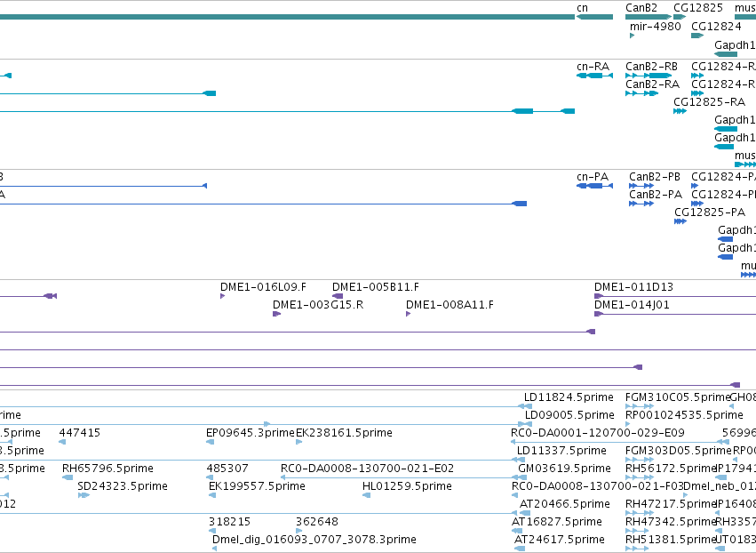
Task: Click the CG12825-RA transcript label
Action: (709, 102)
